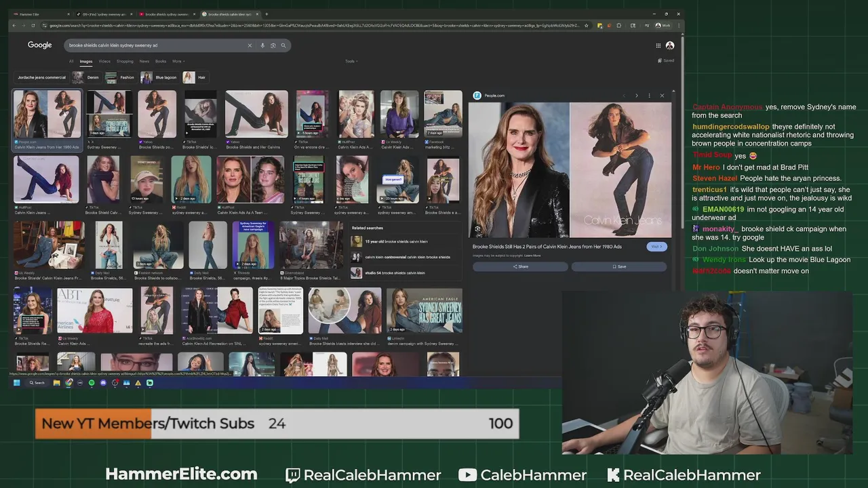The image size is (868, 488).
Task: Switch to the Books results tab
Action: (161, 61)
